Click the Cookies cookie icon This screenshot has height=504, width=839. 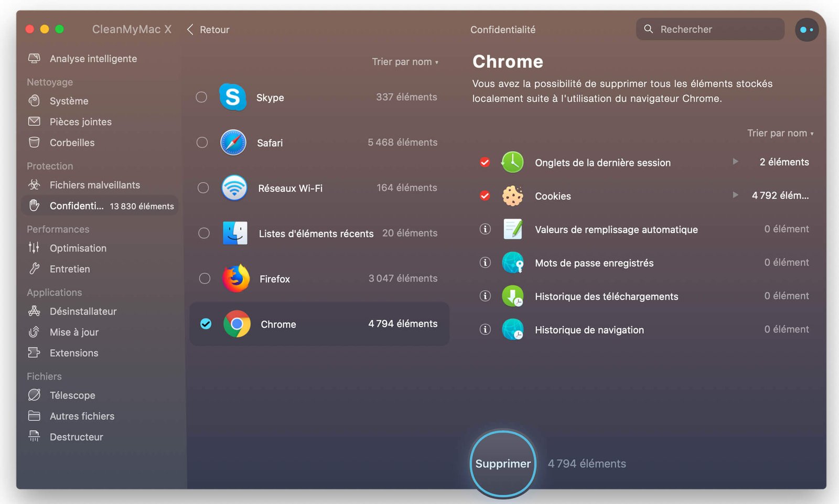pos(512,196)
